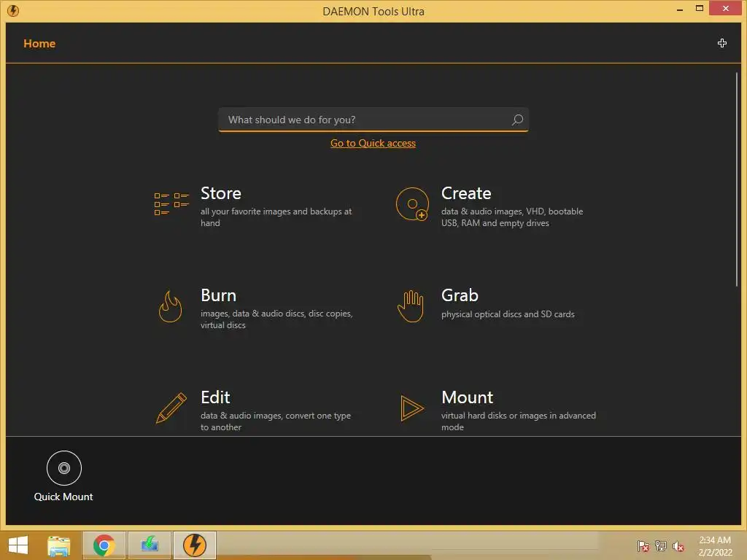This screenshot has width=747, height=560.
Task: Open the Burn section title
Action: point(218,295)
